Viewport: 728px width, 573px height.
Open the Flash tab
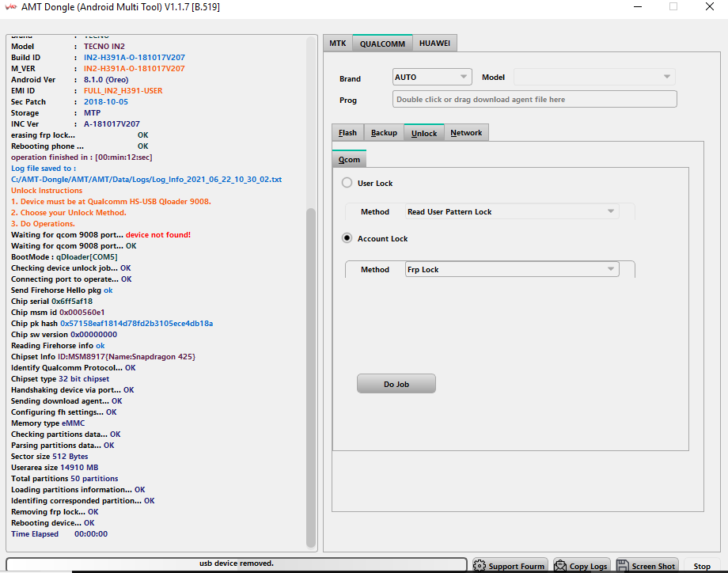point(347,133)
